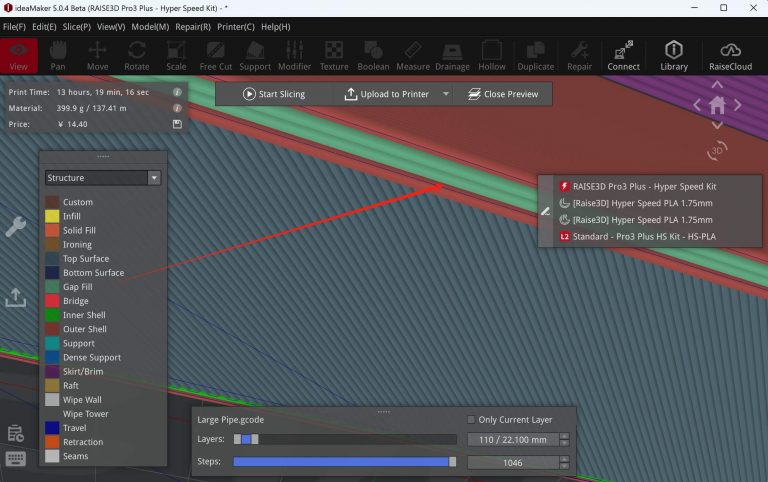This screenshot has width=768, height=482.
Task: Open the Support tool
Action: [x=255, y=56]
